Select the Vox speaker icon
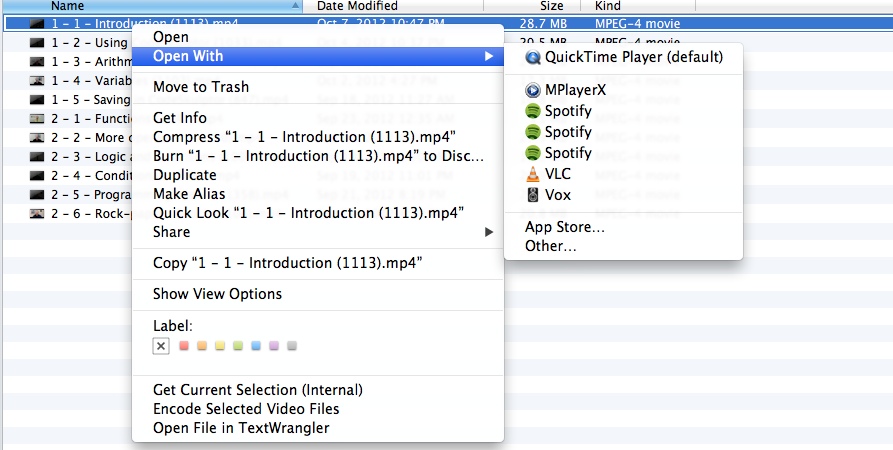Viewport: 893px width, 450px height. click(533, 195)
